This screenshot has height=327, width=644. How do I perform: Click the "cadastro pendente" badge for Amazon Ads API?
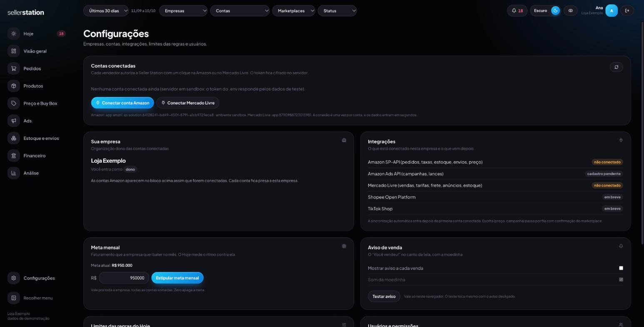pos(604,174)
